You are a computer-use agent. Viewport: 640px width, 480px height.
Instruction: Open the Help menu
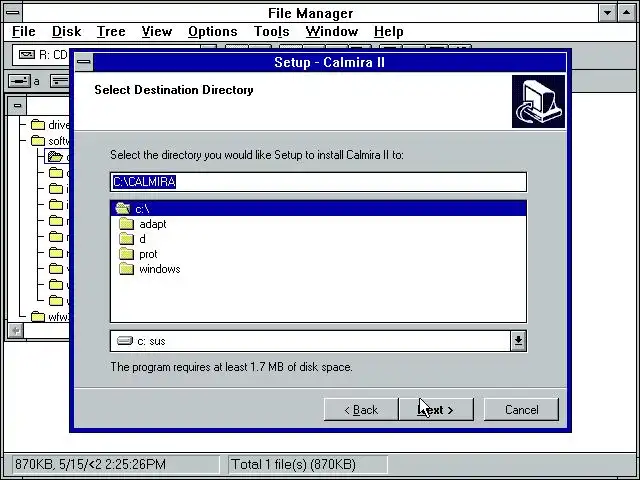coord(389,31)
